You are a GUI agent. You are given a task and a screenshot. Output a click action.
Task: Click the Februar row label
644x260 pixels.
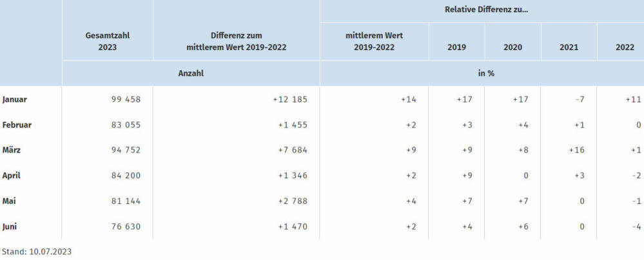17,125
